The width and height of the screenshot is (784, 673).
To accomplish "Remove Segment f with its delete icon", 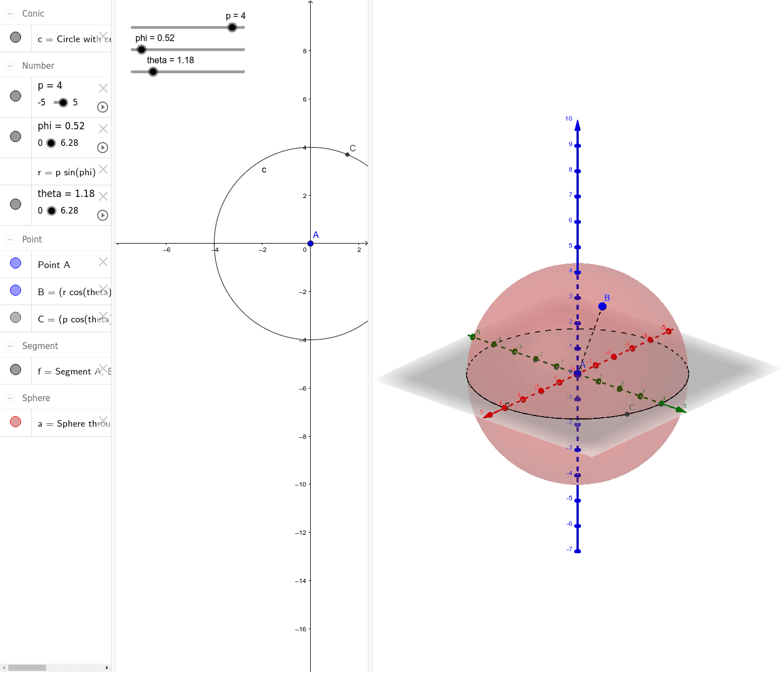I will tap(103, 367).
